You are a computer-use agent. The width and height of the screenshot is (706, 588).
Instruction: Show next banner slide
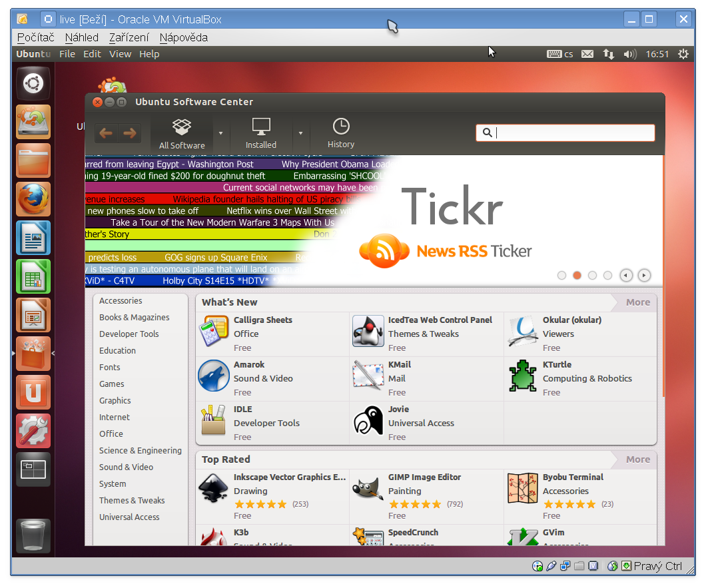coord(644,275)
